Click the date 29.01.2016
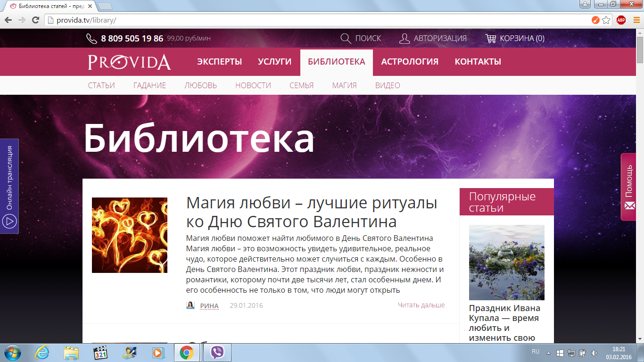Viewport: 644px width, 362px height. (x=246, y=305)
